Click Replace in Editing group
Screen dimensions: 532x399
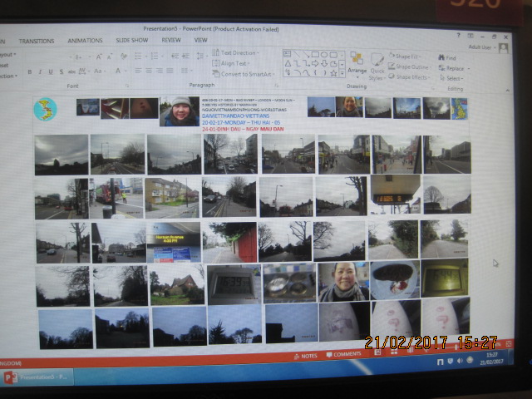(x=454, y=68)
